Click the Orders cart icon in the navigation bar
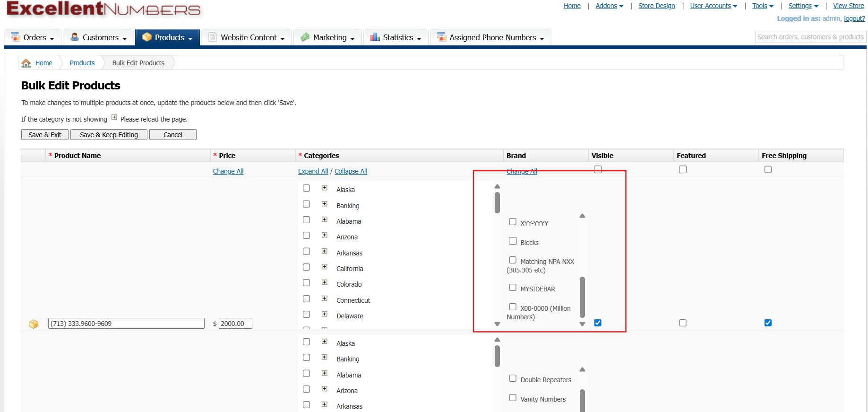The width and height of the screenshot is (868, 412). tap(16, 37)
